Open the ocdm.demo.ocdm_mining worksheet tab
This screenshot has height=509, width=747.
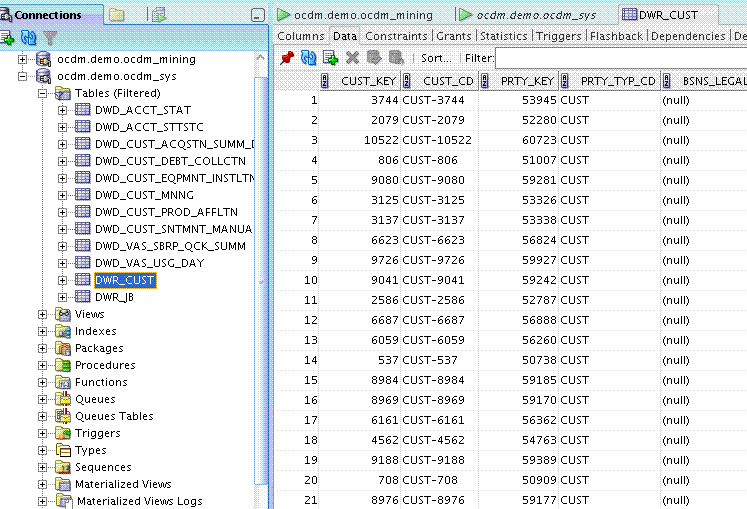point(365,15)
